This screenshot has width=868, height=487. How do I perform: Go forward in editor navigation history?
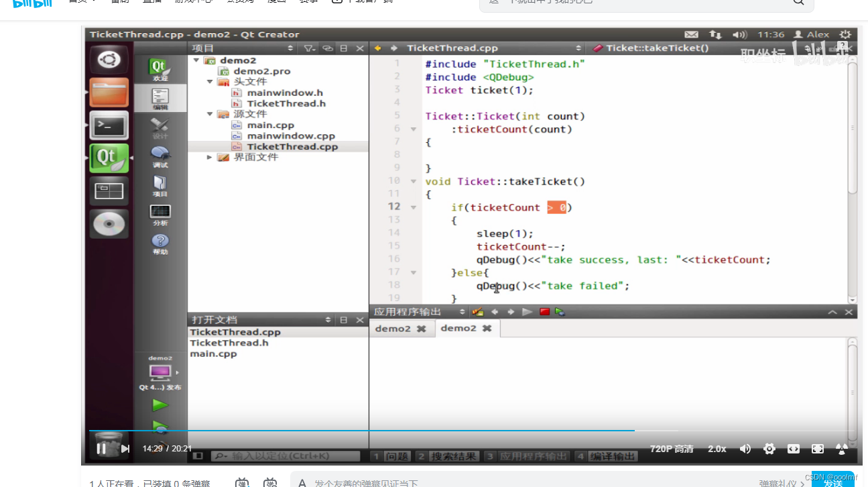(393, 48)
